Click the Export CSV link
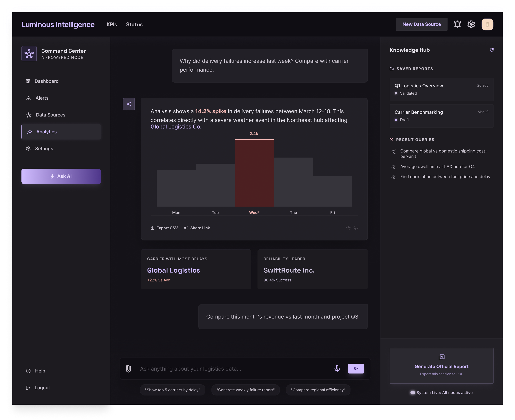The width and height of the screenshot is (515, 420). (164, 228)
